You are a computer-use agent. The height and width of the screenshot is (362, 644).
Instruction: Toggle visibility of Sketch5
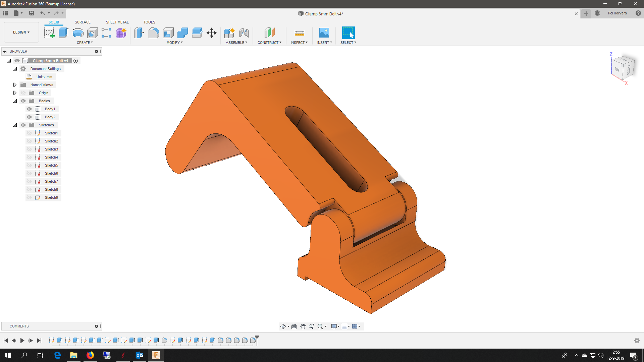coord(29,165)
